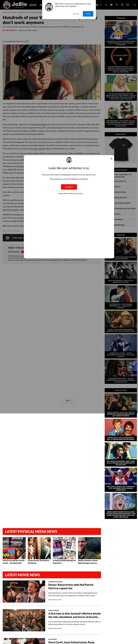Open Adrien Brody and Halle Berry kiss card
Viewport: 138px width, 644px height.
coord(121,405)
